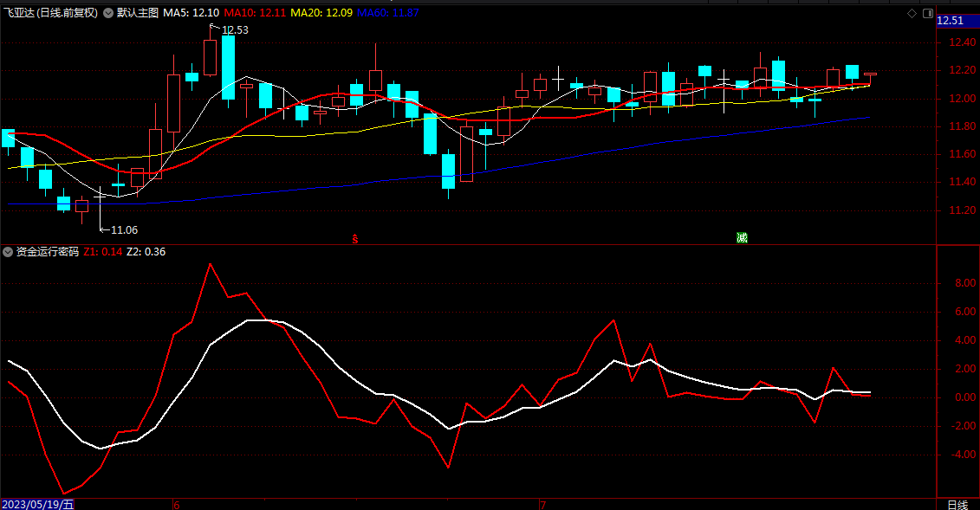Click the 11.20 price axis label
This screenshot has width=980, height=510.
tap(962, 210)
